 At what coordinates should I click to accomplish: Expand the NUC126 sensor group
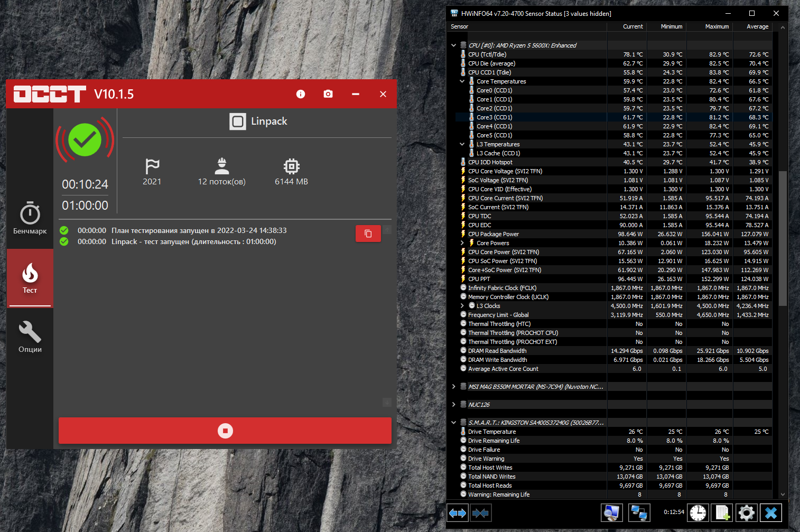click(x=453, y=405)
